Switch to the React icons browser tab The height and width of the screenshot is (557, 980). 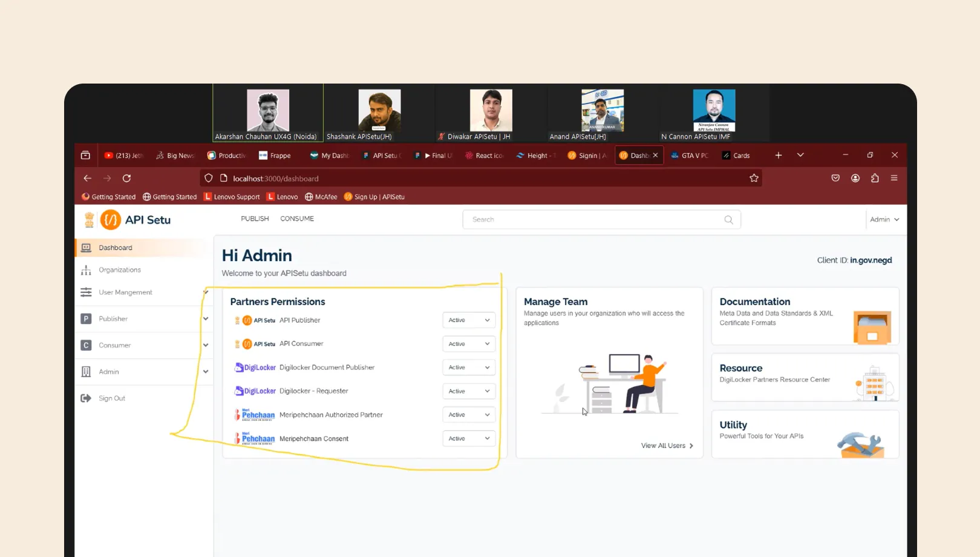(484, 156)
